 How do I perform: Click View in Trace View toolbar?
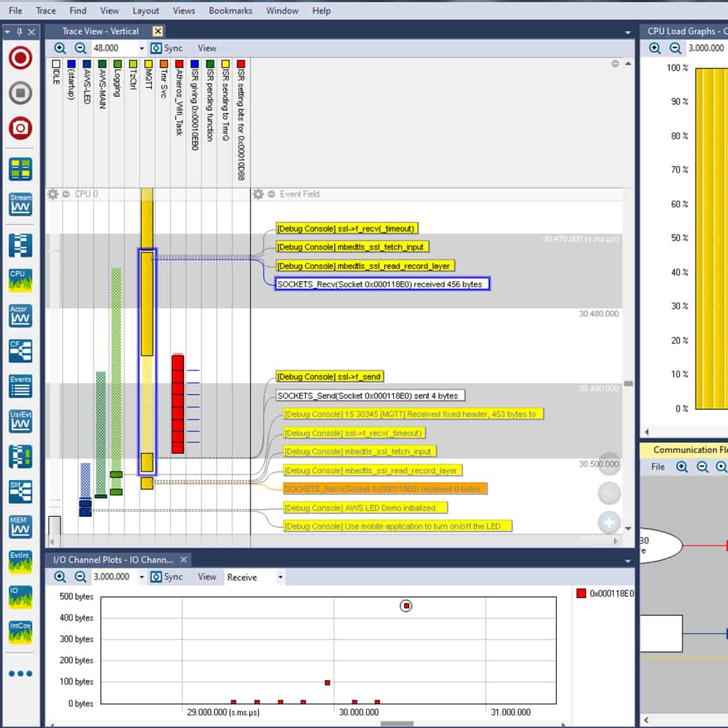coord(207,48)
